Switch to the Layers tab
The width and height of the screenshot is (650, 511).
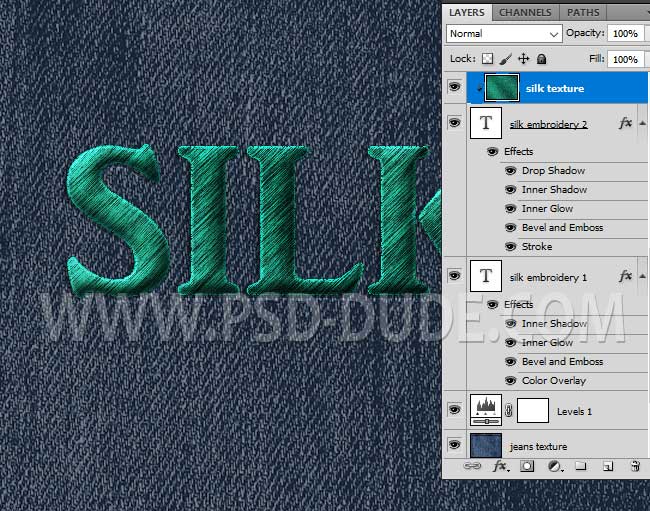click(467, 12)
